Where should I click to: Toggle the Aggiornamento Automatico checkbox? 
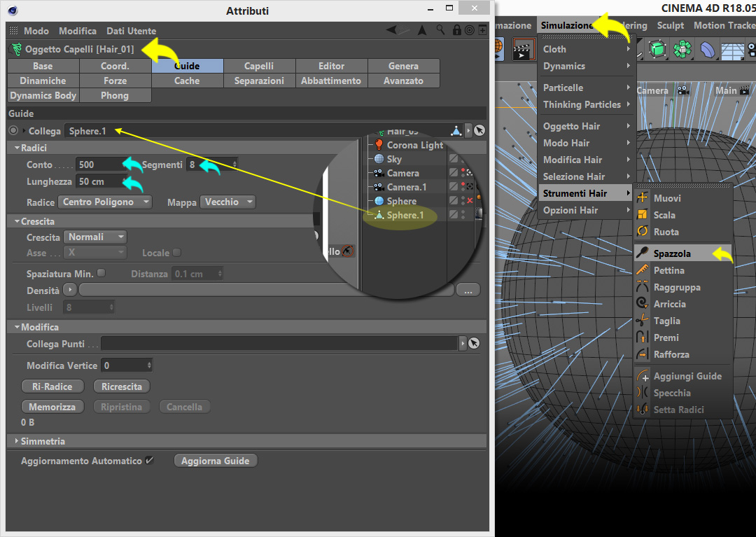coord(150,460)
